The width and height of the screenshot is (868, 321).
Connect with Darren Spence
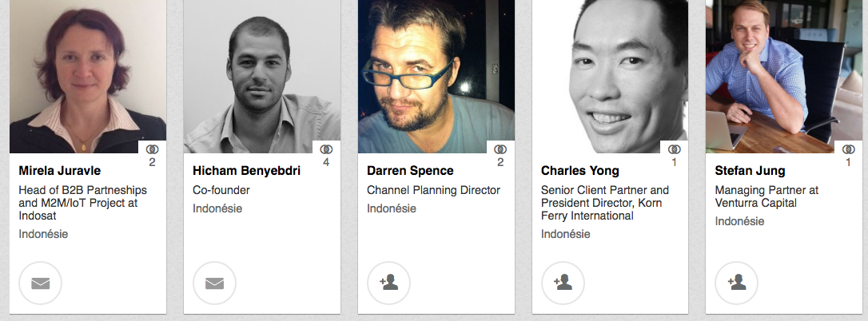pos(388,283)
